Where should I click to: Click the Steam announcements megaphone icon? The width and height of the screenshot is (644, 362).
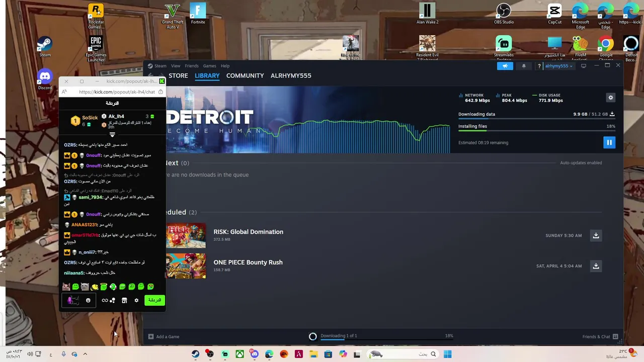point(505,66)
